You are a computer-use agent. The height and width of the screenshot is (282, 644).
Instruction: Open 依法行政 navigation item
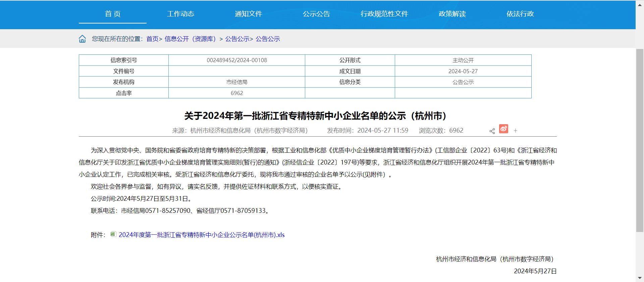tap(520, 14)
